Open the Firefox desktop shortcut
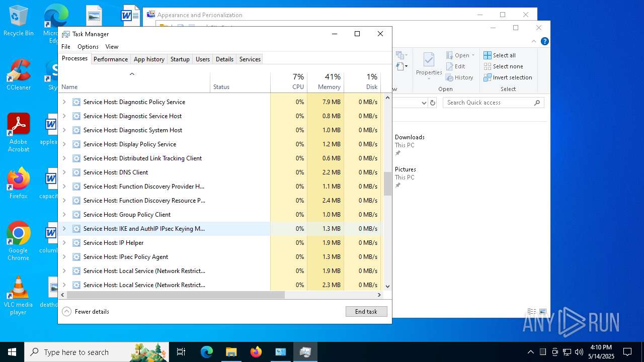644x362 pixels. (19, 184)
